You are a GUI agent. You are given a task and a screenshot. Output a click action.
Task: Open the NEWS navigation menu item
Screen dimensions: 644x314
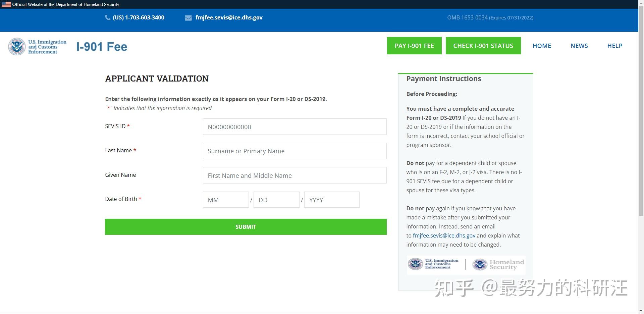click(579, 46)
